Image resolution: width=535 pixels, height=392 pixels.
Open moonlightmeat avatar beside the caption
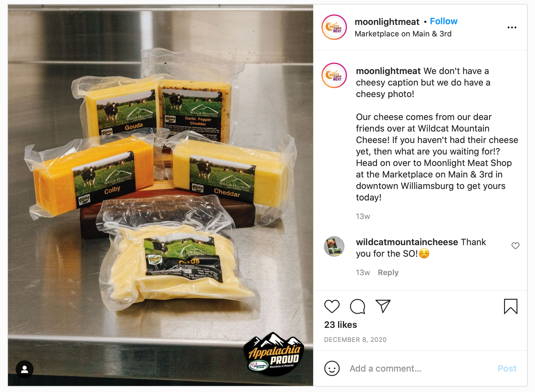(x=334, y=75)
